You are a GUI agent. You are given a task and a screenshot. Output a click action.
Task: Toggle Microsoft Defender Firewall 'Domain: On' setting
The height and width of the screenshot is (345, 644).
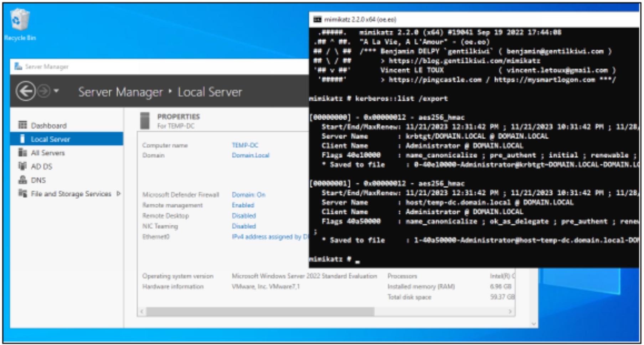248,195
